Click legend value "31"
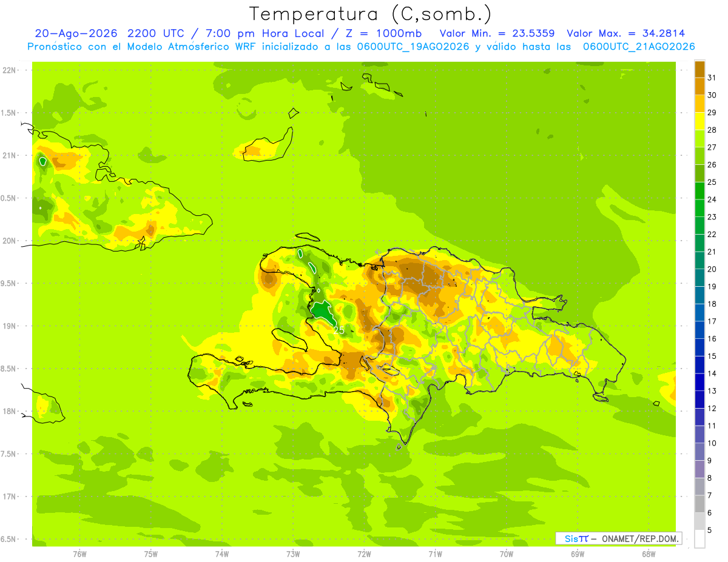 point(712,78)
